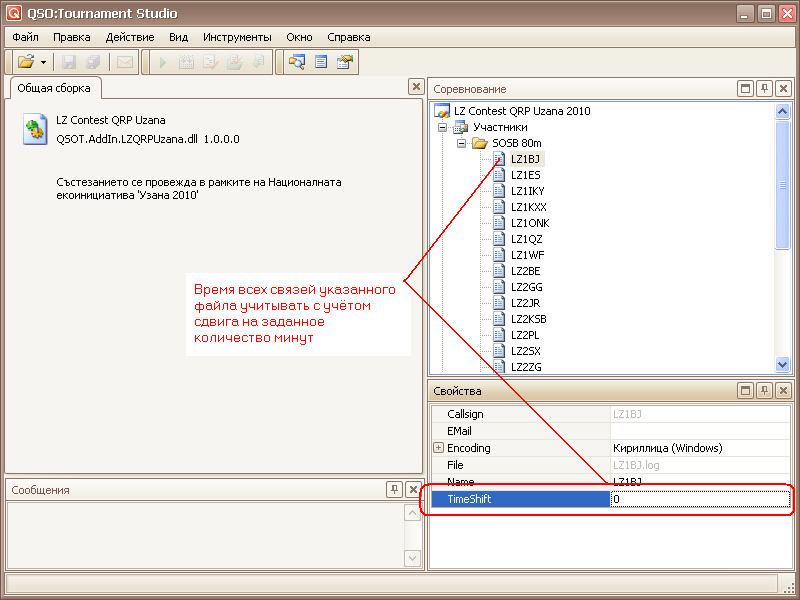800x600 pixels.
Task: Click the magnifier search toolbar icon
Action: pos(297,62)
